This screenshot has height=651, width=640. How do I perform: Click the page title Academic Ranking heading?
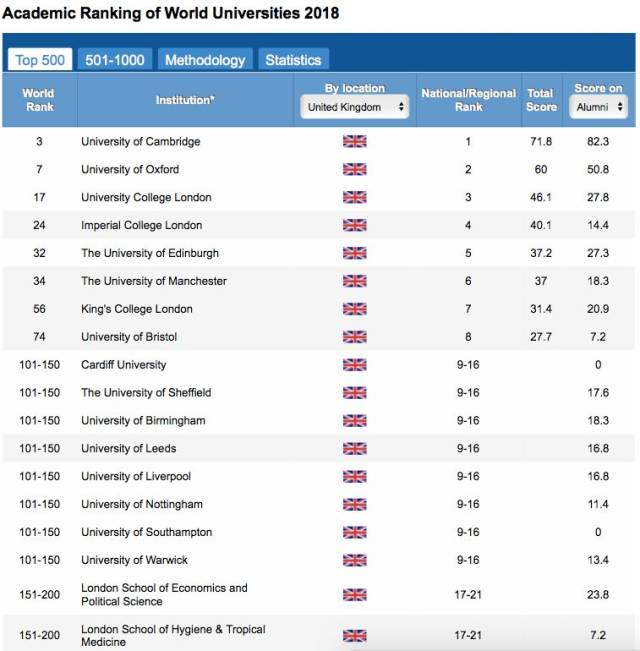click(171, 13)
